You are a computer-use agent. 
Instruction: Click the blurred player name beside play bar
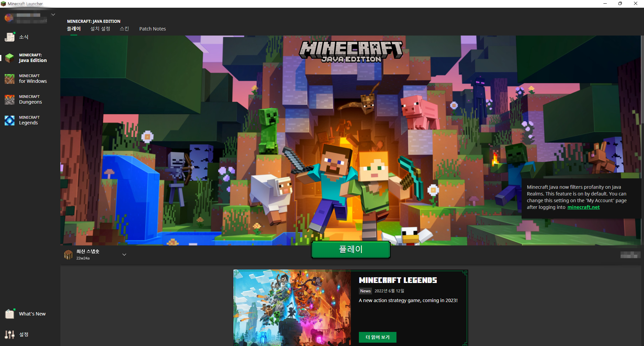coord(630,255)
